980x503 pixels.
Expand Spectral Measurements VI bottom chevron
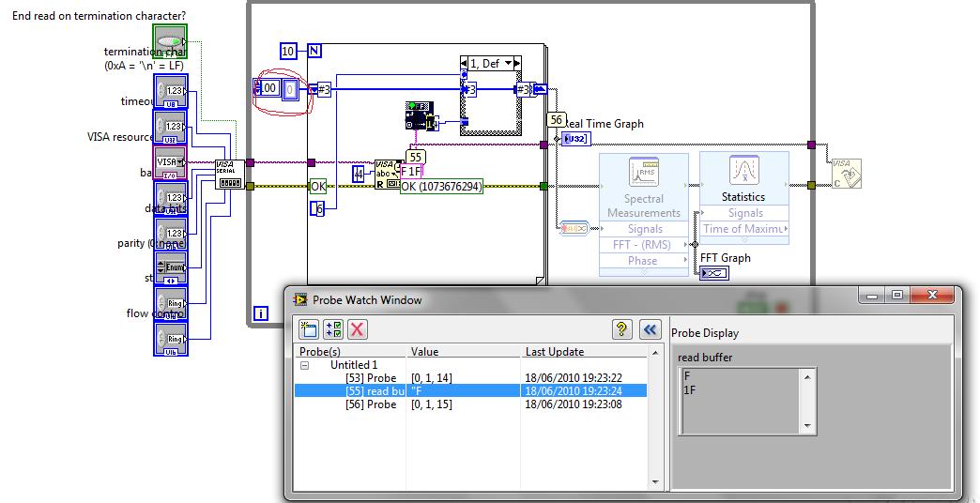pos(644,272)
